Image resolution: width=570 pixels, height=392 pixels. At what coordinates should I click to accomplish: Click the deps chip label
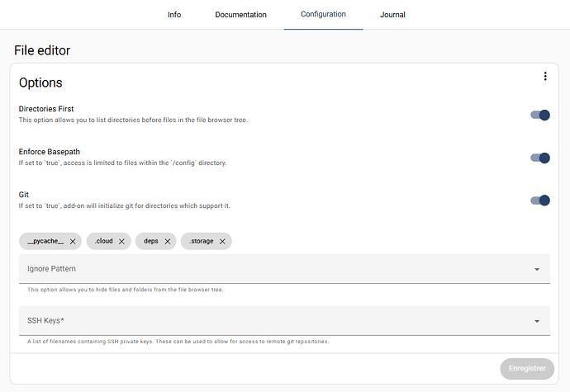click(x=150, y=241)
